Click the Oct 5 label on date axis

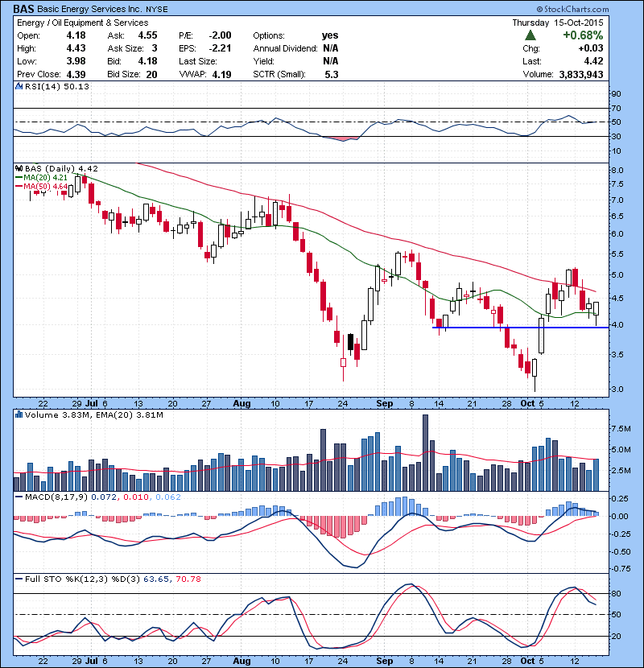click(532, 402)
